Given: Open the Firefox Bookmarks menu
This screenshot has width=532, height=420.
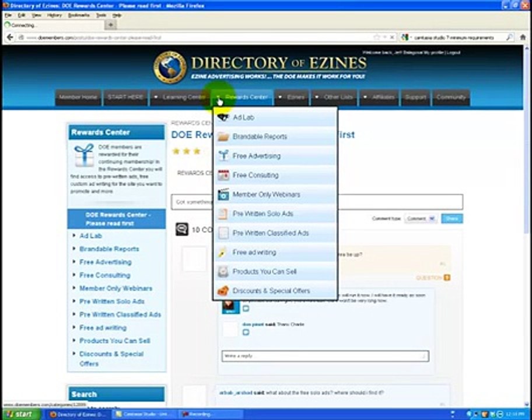Looking at the screenshot, I should tap(79, 15).
